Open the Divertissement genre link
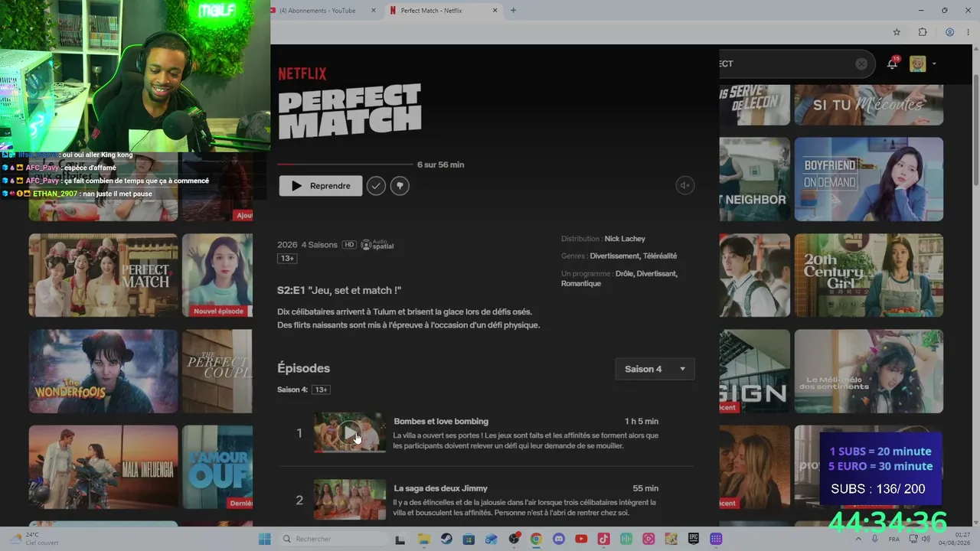Screen dimensions: 980x551 pyautogui.click(x=614, y=256)
